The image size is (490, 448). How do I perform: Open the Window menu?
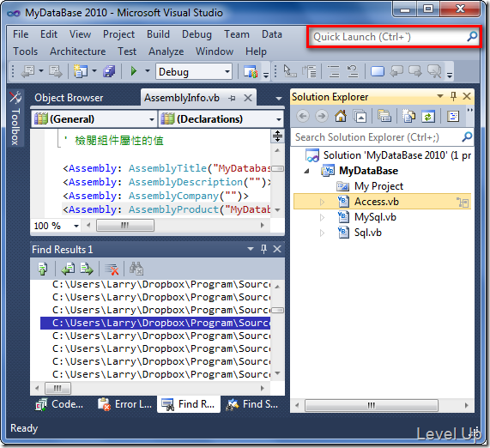(x=215, y=51)
